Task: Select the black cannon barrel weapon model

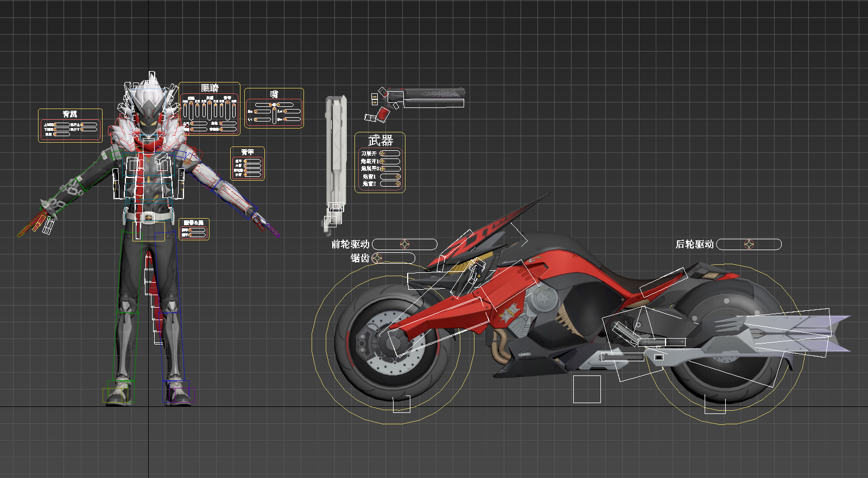Action: (433, 93)
